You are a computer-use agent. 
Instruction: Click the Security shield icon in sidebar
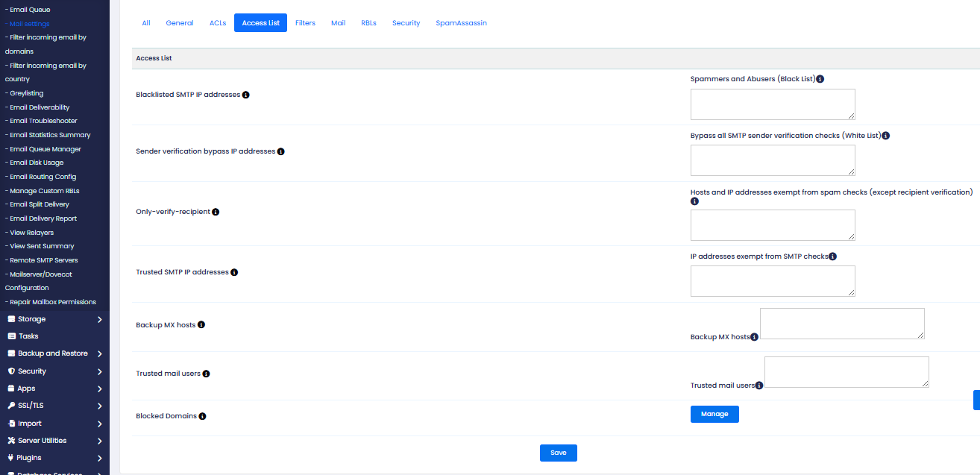(11, 371)
